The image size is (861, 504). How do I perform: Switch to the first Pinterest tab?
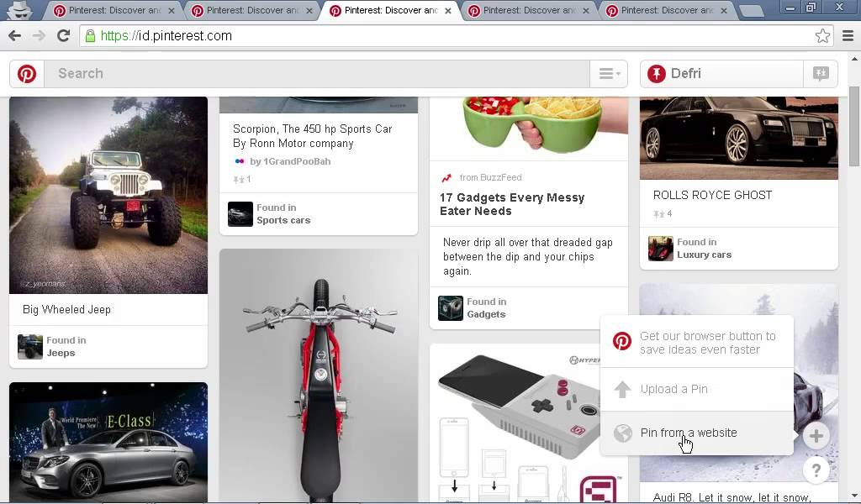coord(114,10)
